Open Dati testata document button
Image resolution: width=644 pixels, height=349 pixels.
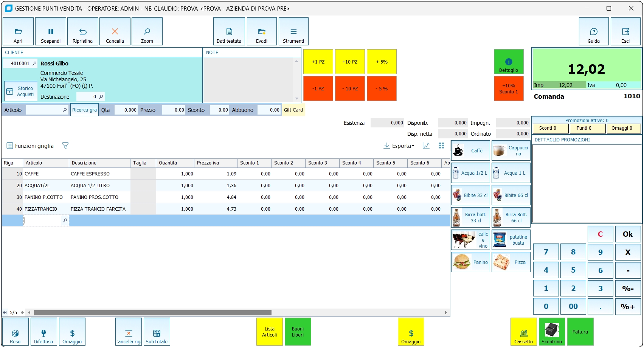tap(229, 32)
